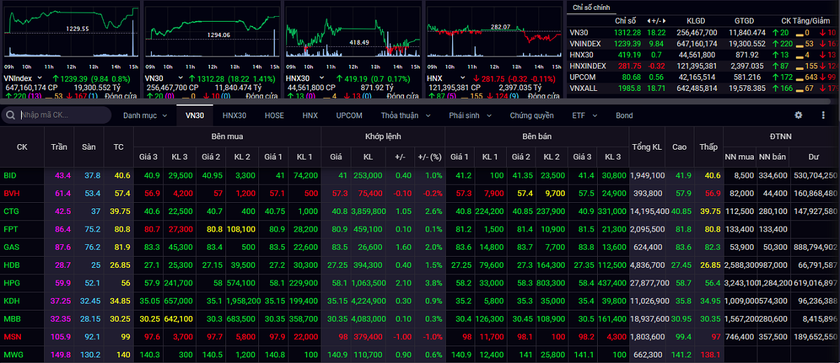
Task: Switch to the UPCOM tab
Action: pyautogui.click(x=349, y=115)
